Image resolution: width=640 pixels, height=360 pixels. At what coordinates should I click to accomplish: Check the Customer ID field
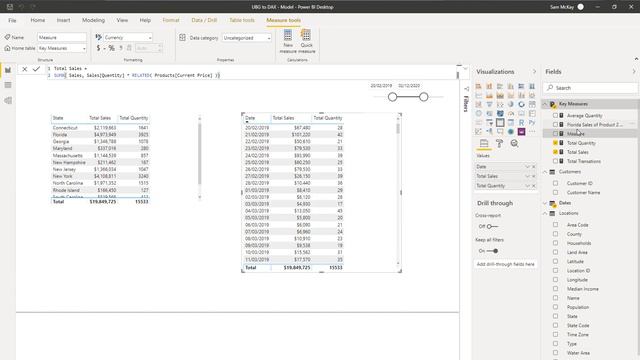(555, 183)
